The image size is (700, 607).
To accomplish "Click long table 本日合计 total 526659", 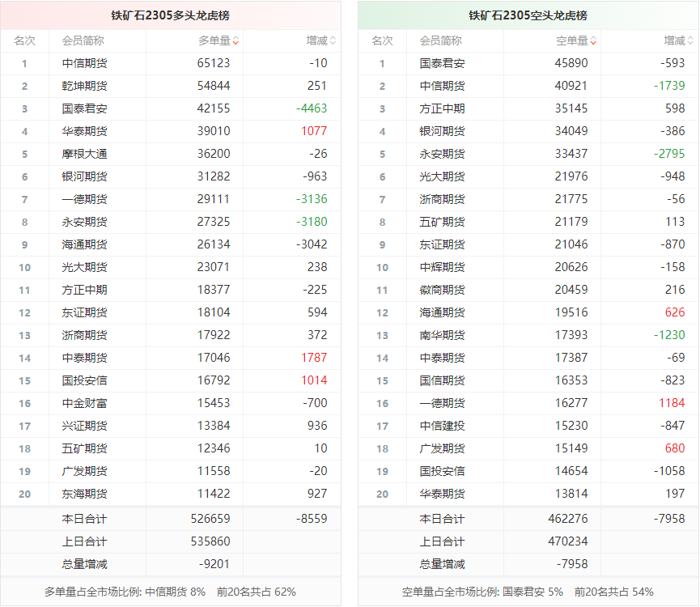I will pos(210,519).
